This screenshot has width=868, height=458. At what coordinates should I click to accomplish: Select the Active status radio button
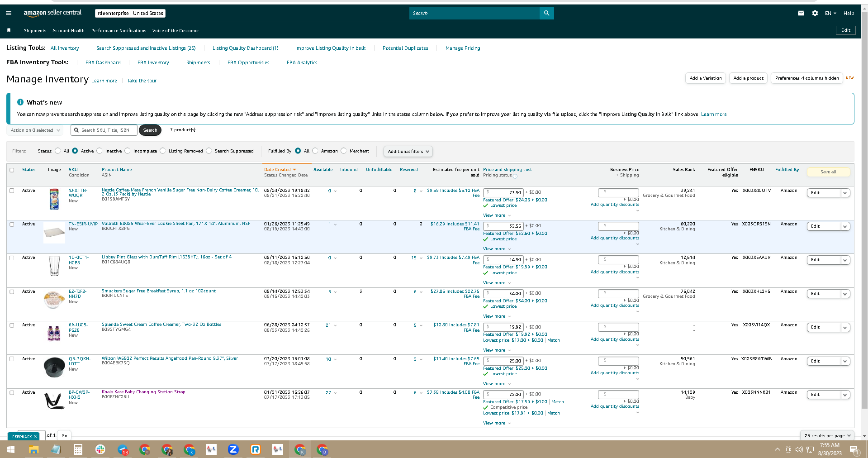pos(75,151)
